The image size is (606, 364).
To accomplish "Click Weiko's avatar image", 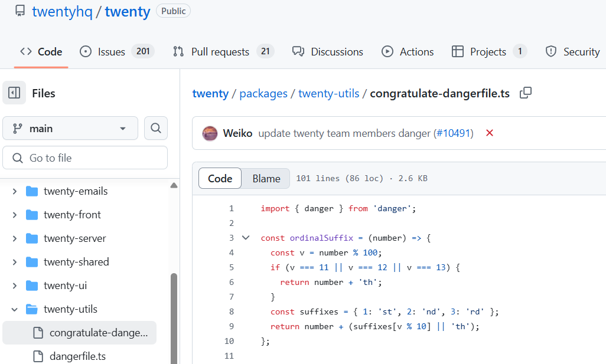I will click(x=210, y=133).
